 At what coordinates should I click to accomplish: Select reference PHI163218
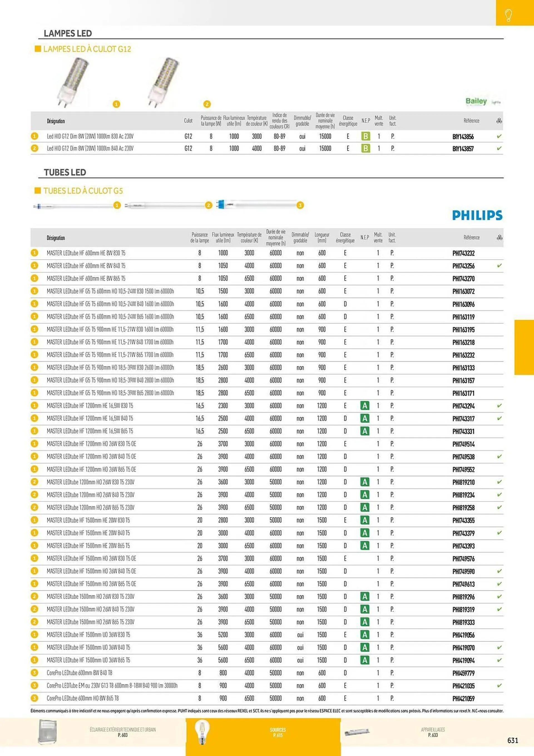point(463,342)
